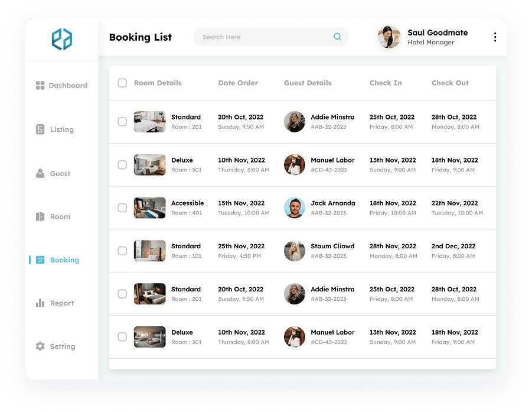Open Saul Goodmate's profile

(x=389, y=36)
